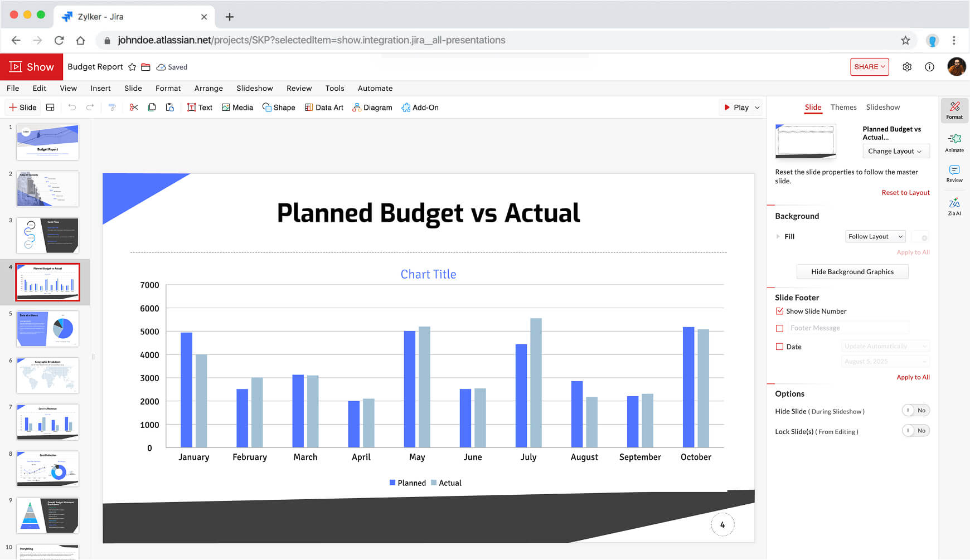Switch to the Themes tab
The image size is (970, 560).
[843, 107]
